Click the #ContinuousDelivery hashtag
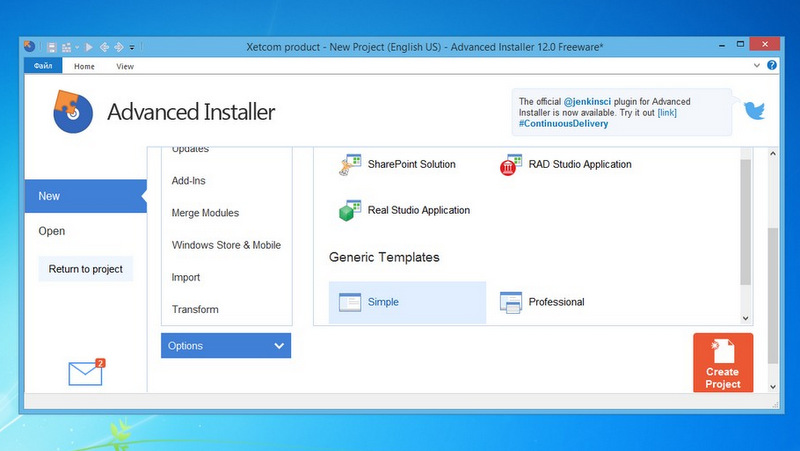The width and height of the screenshot is (800, 451). coord(563,123)
